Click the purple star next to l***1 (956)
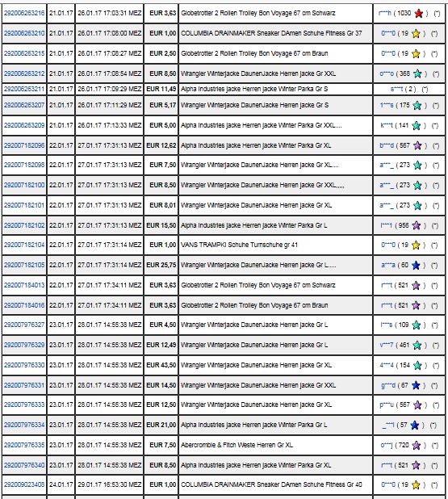 point(417,225)
